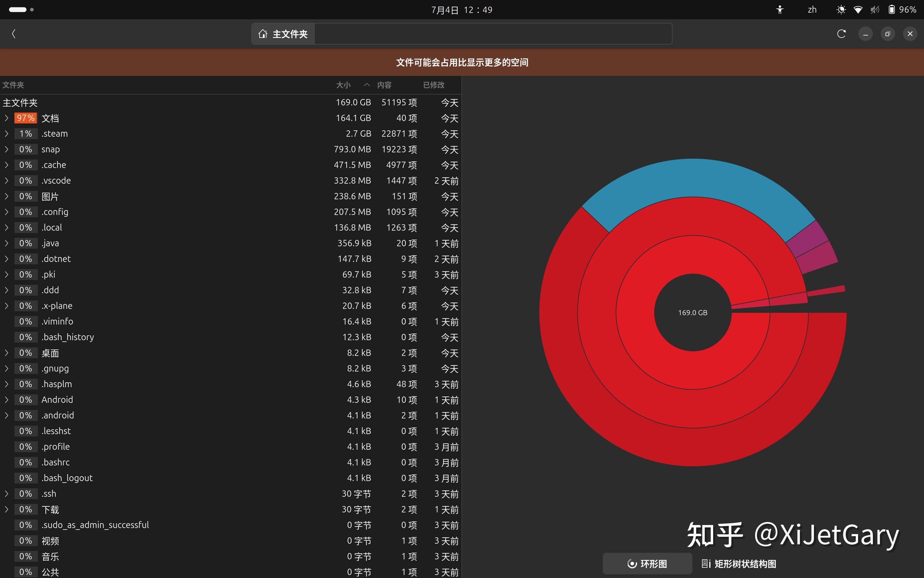The image size is (924, 578).
Task: Switch to the 环形图 ring chart view
Action: [x=647, y=564]
